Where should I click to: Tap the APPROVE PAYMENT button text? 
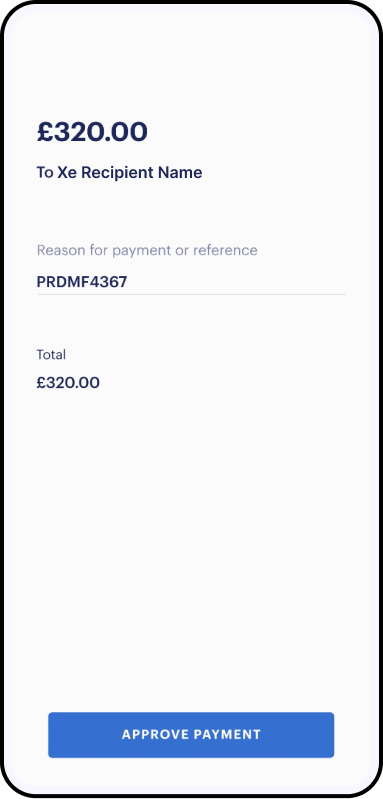191,735
